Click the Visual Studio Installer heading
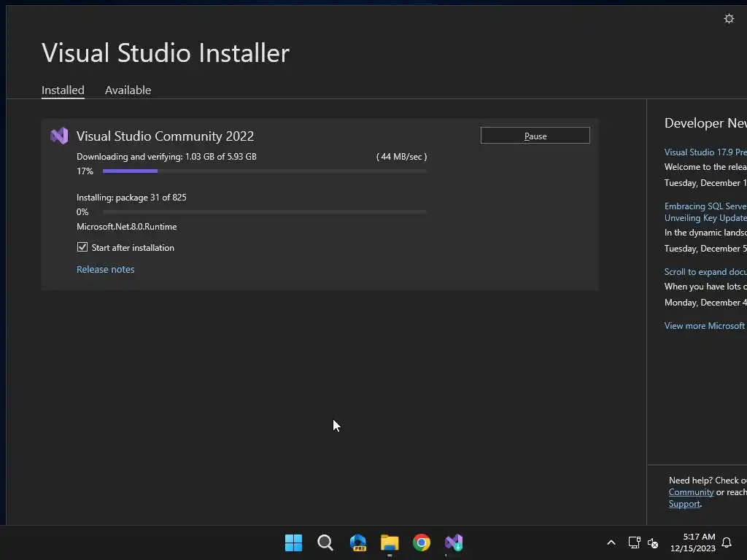Viewport: 747px width, 560px height. click(x=166, y=52)
